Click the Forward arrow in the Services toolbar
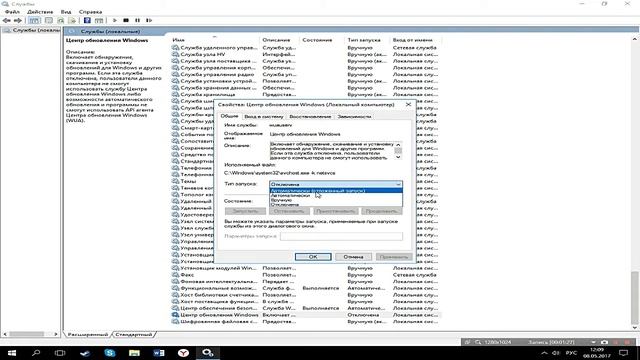The height and width of the screenshot is (360, 640). pyautogui.click(x=18, y=20)
